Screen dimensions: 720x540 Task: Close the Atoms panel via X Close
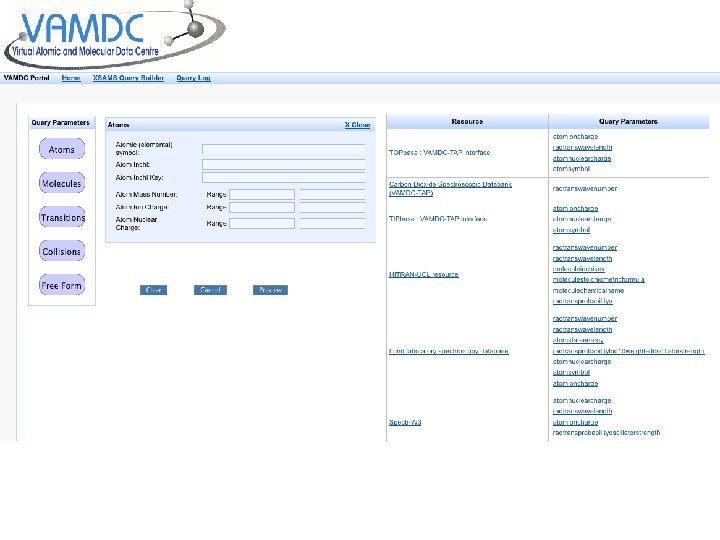(357, 125)
